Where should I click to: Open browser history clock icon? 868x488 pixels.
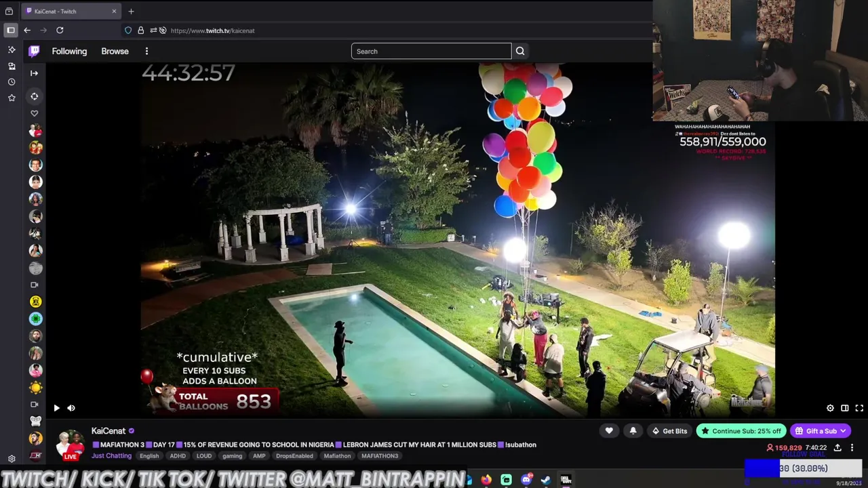point(12,81)
